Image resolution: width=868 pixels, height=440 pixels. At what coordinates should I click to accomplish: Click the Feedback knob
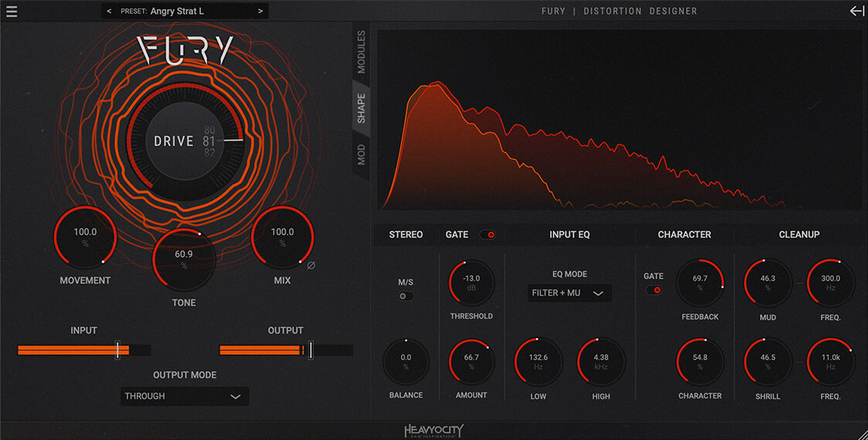(x=700, y=283)
